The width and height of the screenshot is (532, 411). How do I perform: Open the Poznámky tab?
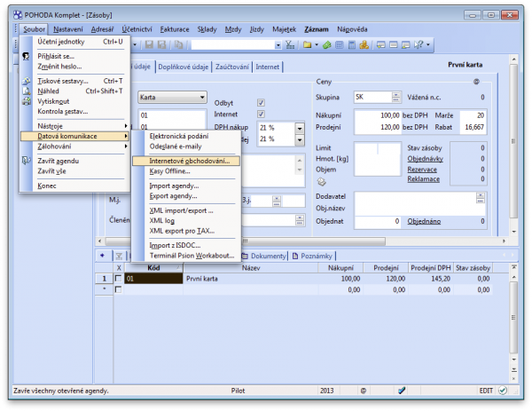[312, 256]
